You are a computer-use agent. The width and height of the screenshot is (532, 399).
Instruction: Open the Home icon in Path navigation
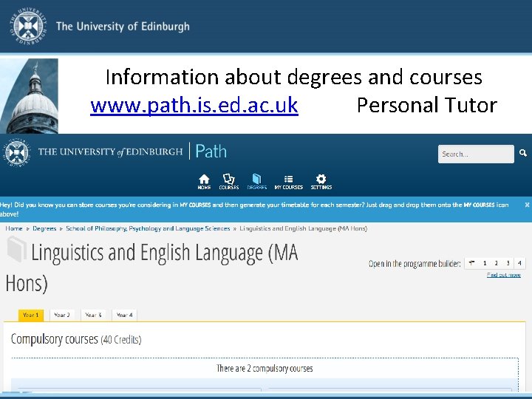204,182
